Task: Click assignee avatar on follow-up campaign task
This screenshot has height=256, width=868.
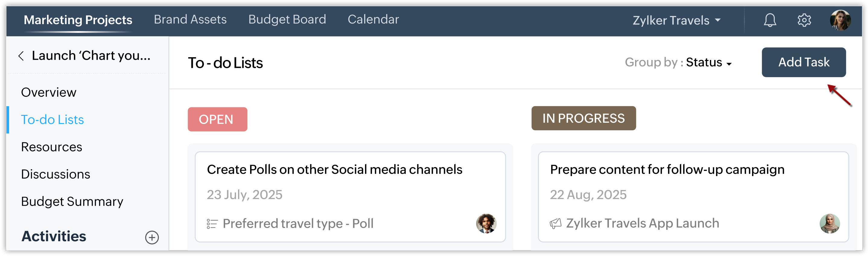Action: click(x=829, y=223)
